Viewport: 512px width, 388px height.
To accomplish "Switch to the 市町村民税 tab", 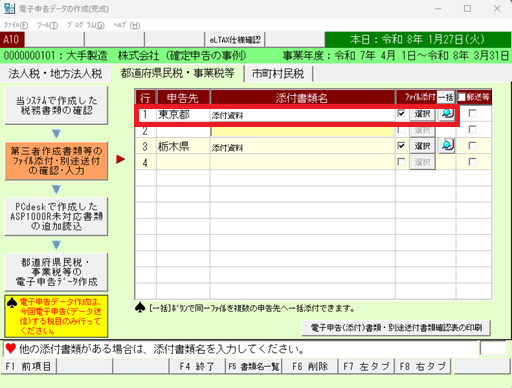I will click(278, 74).
